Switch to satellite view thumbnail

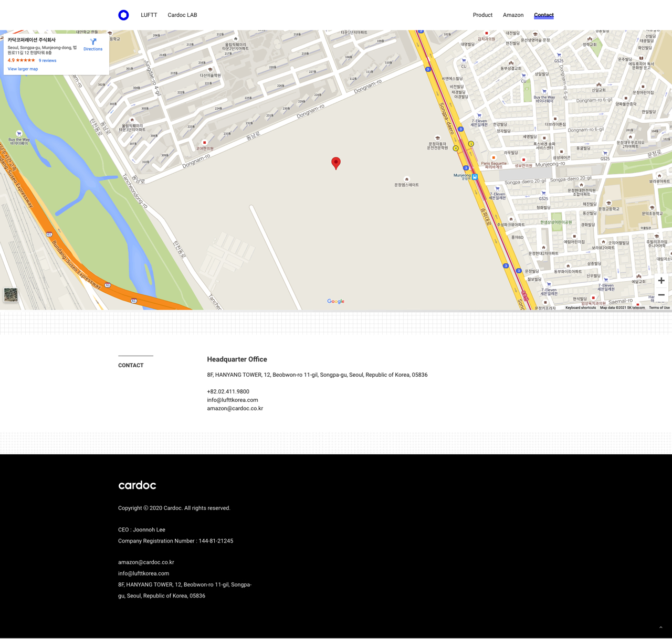point(10,295)
